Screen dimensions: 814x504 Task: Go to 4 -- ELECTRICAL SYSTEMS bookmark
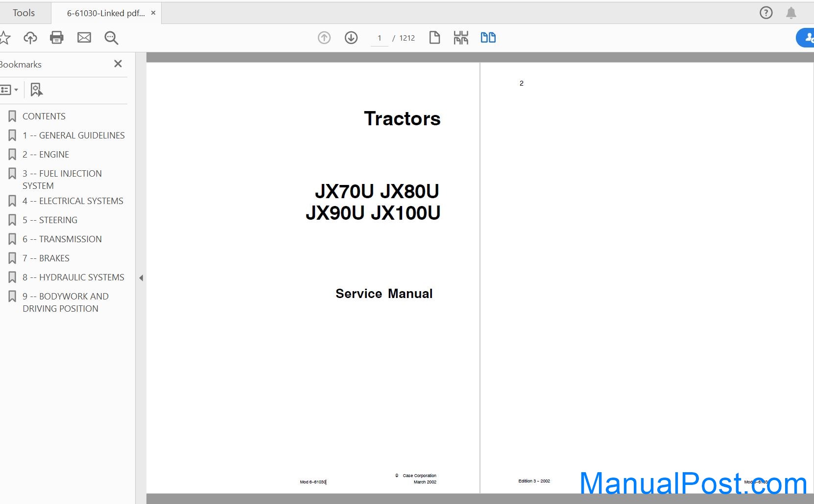click(x=73, y=201)
